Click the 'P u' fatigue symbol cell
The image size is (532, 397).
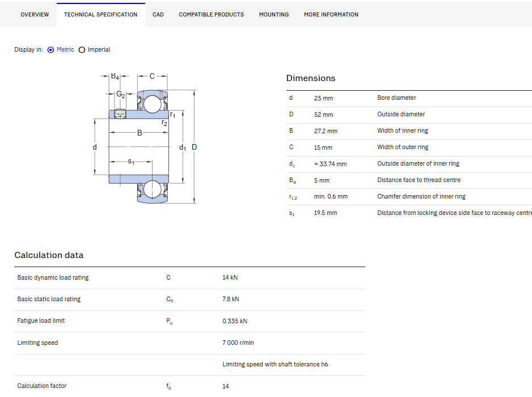point(170,321)
